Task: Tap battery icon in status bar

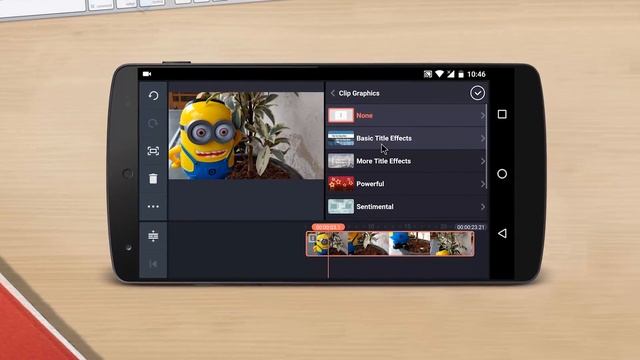Action: 461,74
